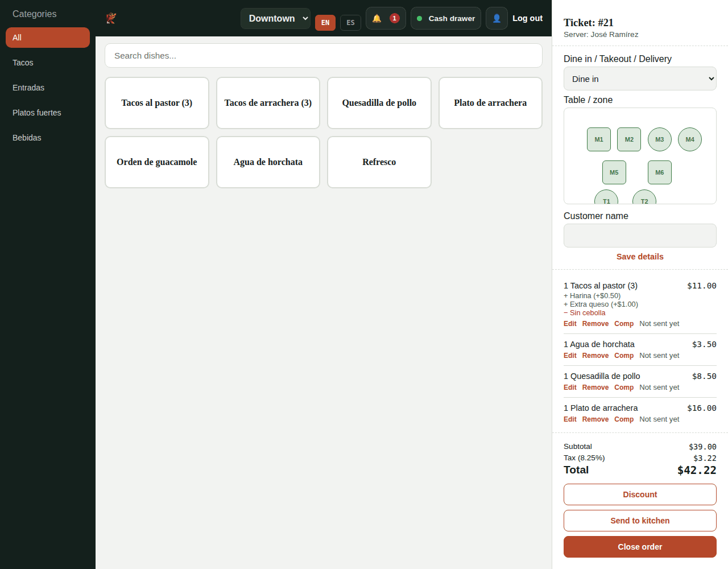
Task: Select the Entradas category
Action: pos(48,88)
